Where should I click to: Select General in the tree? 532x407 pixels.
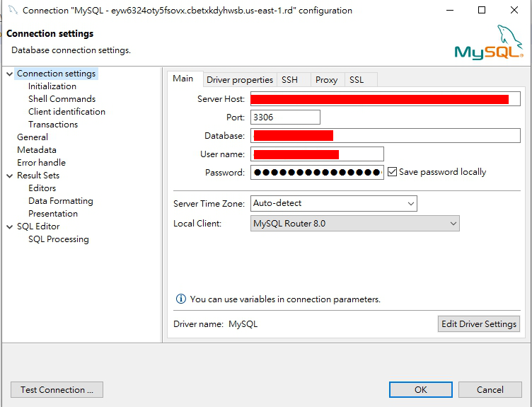(x=33, y=137)
